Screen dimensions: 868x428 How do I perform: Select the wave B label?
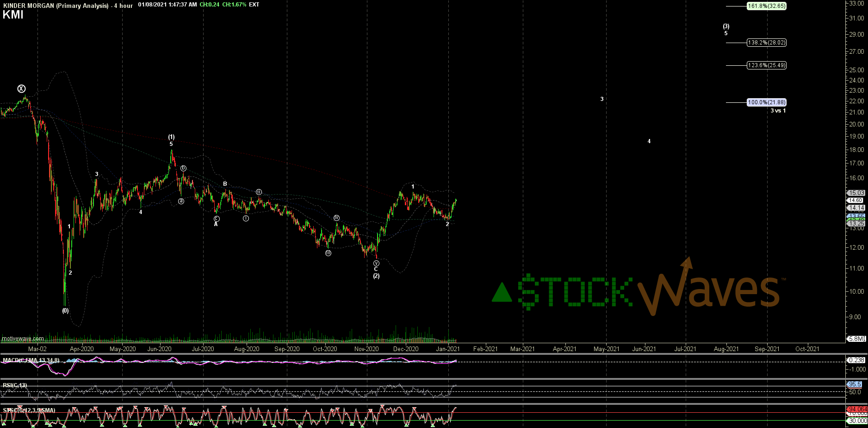pos(225,184)
